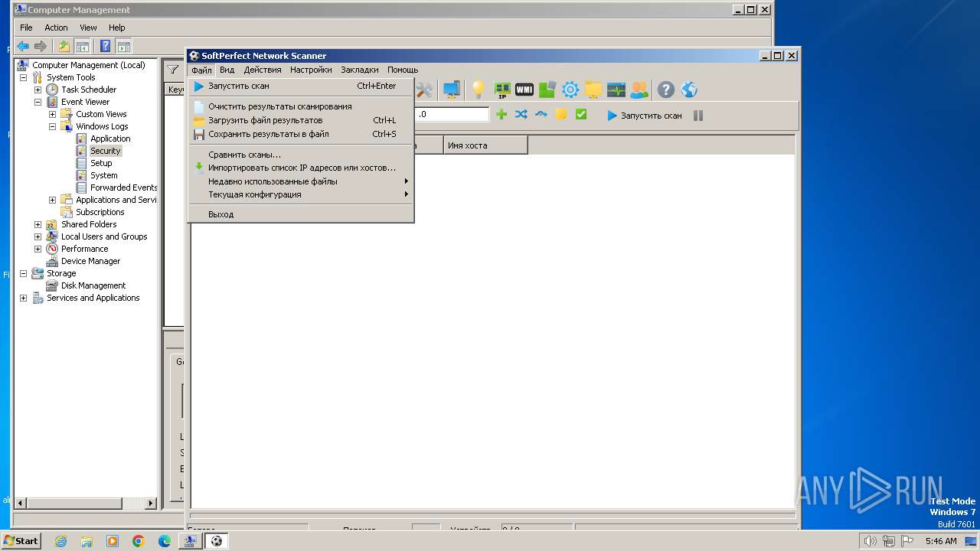Select Application log in the tree
980x551 pixels.
(110, 139)
